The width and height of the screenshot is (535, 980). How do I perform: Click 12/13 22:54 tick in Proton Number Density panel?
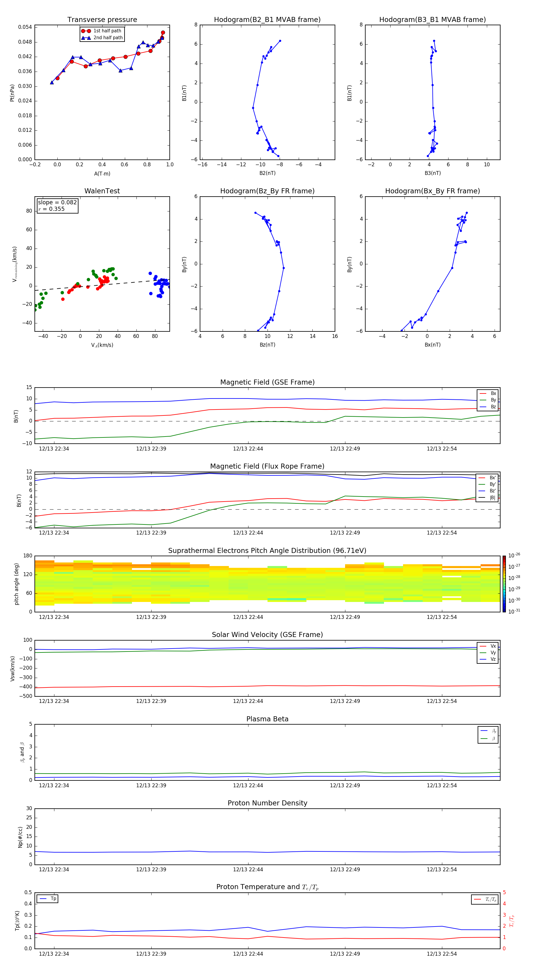442,870
